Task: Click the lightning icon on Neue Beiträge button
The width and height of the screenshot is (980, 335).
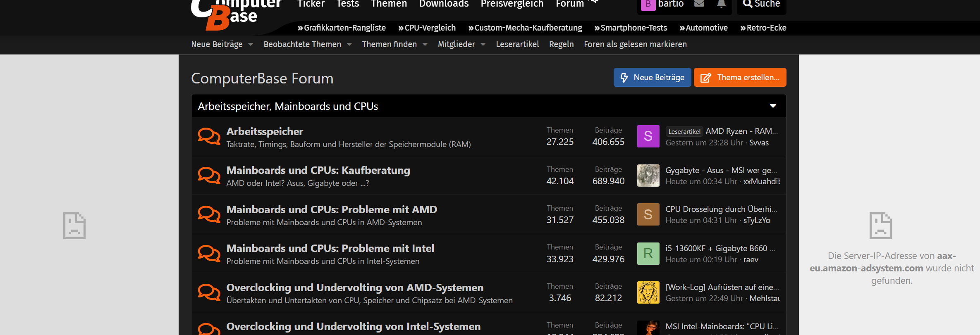Action: [x=624, y=77]
